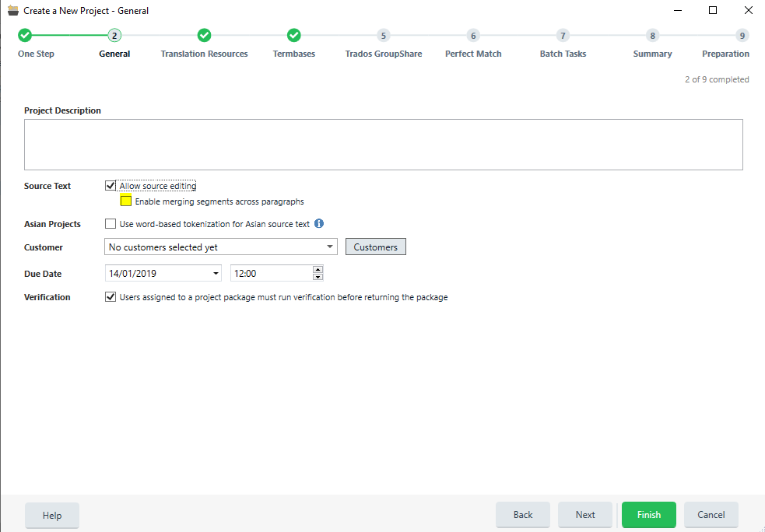Uncheck Allow source editing
Screen dimensions: 765x532
tap(111, 186)
